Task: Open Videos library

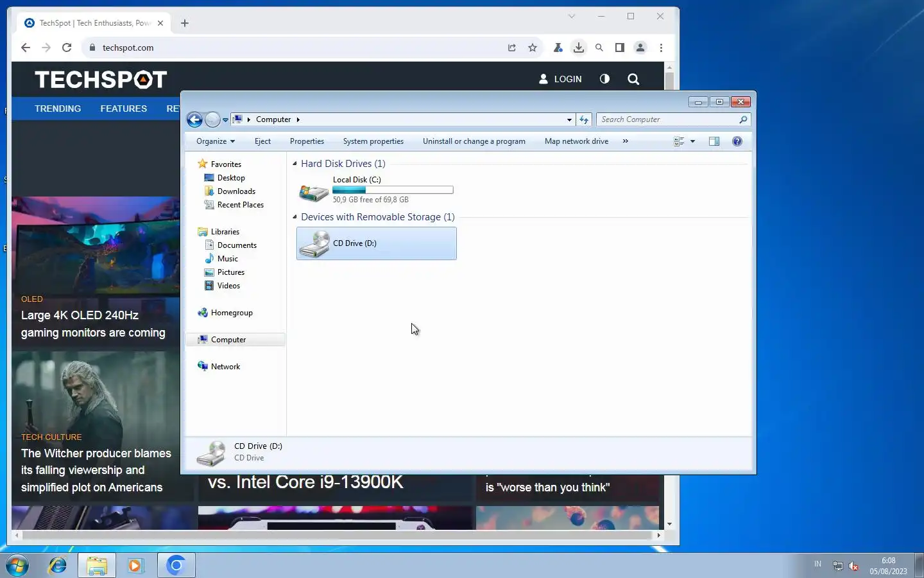Action: point(228,286)
